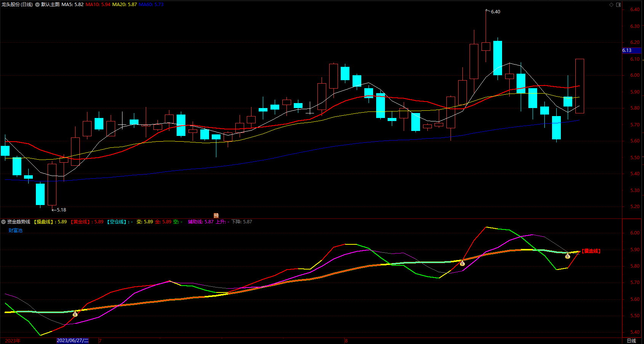The image size is (644, 344).
Task: Click the MA60: 5.73 label
Action: pyautogui.click(x=151, y=5)
